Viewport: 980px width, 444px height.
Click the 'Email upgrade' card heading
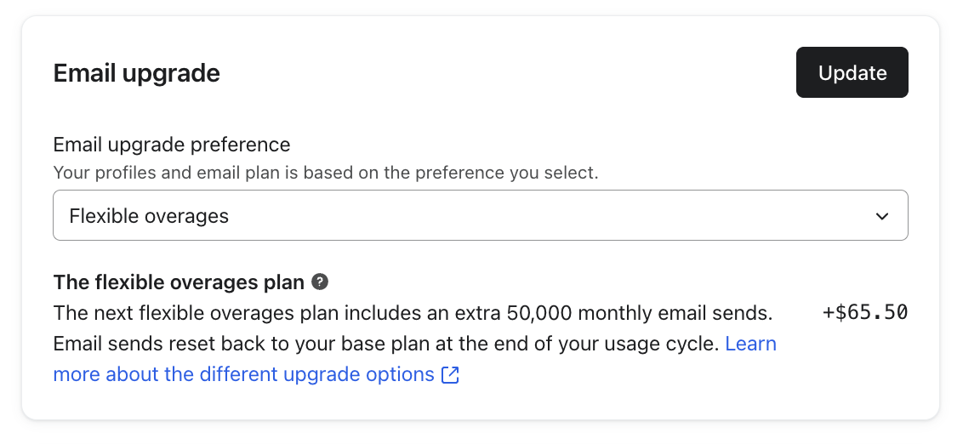click(x=136, y=73)
